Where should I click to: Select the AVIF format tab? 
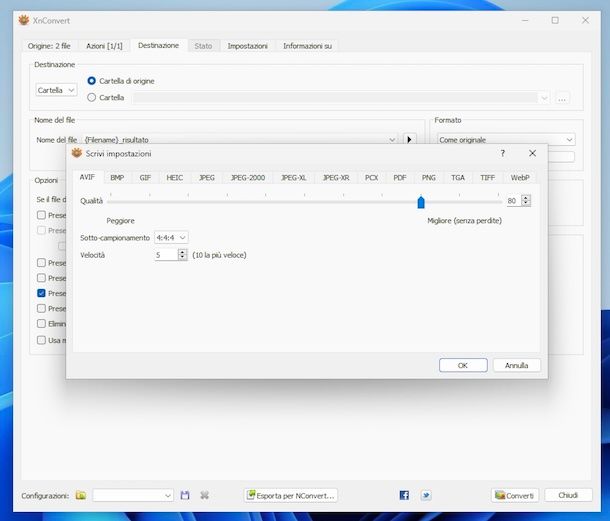coord(87,177)
